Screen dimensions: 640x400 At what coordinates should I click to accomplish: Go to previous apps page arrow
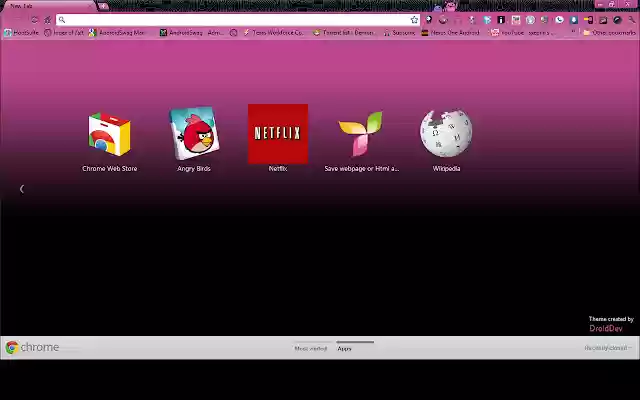(22, 189)
